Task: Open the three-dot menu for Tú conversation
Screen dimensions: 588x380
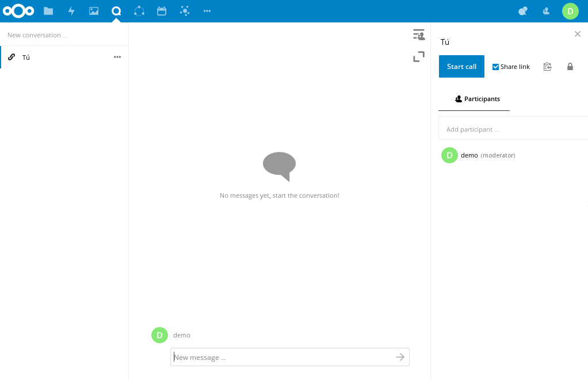Action: (x=117, y=57)
